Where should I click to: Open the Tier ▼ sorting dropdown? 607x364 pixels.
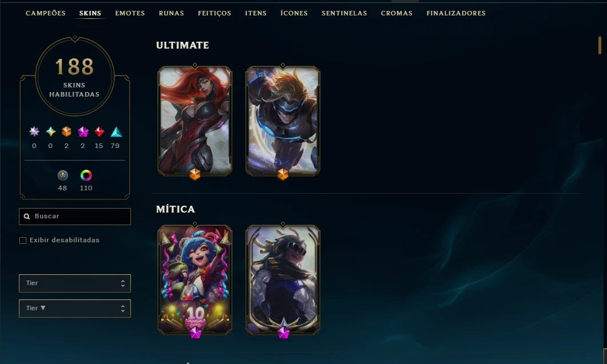[x=75, y=309]
